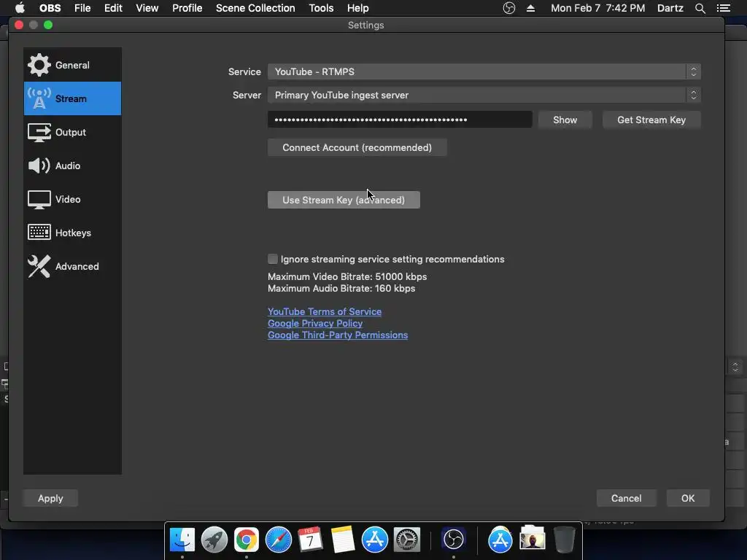
Task: Open the Trash in the dock
Action: coord(565,540)
